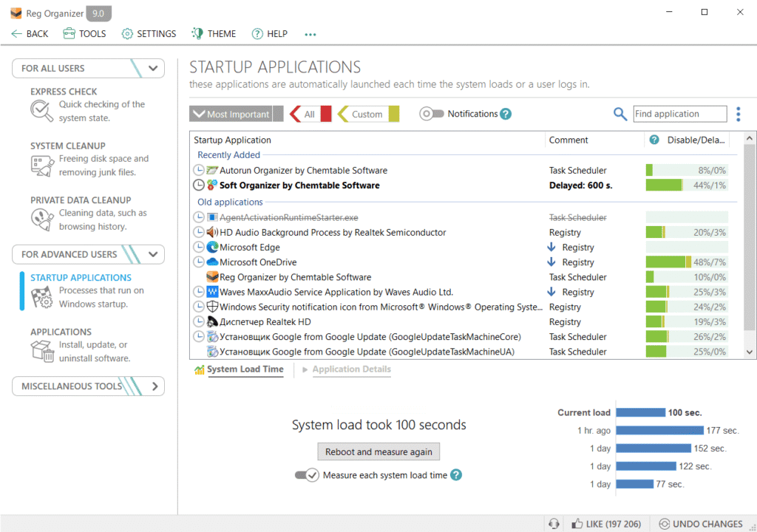Select the Most Important filter
The width and height of the screenshot is (757, 532).
pos(236,114)
